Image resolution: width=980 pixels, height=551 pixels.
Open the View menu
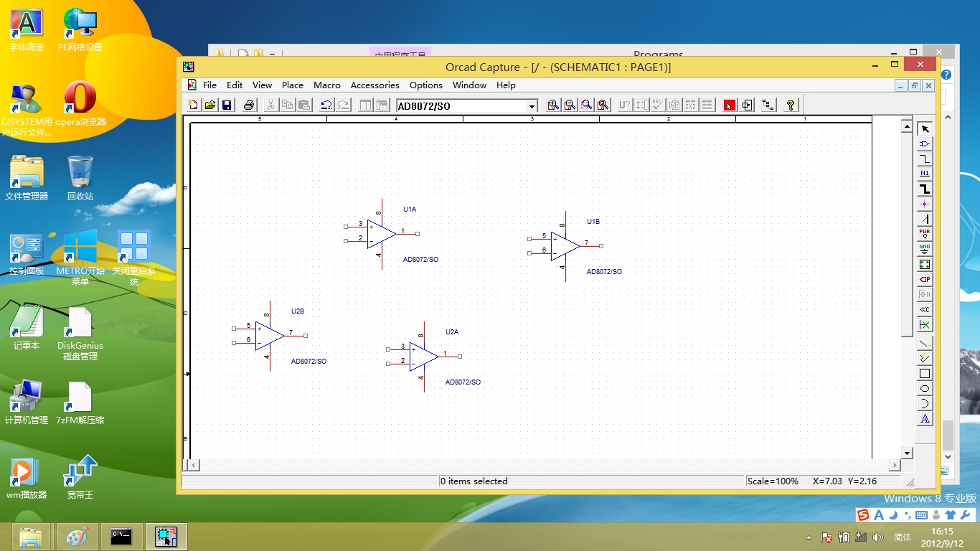point(262,85)
